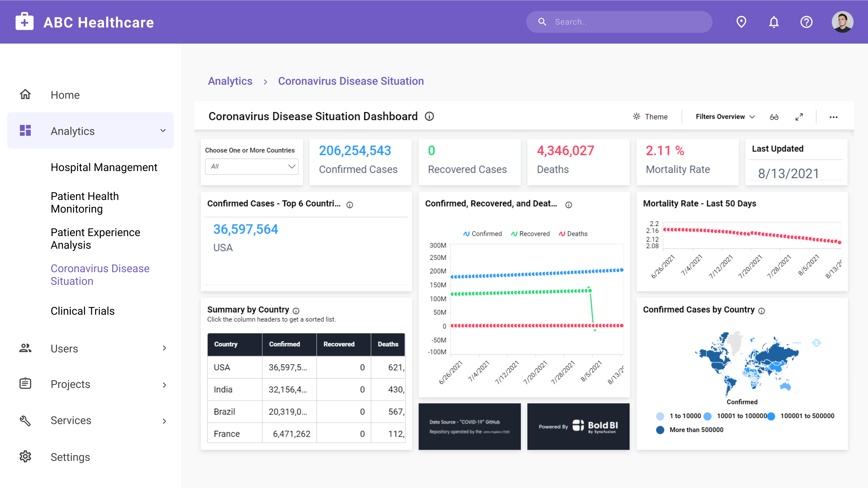Screen dimensions: 868x488
Task: Click the info icon beside the dashboard title
Action: coord(429,117)
